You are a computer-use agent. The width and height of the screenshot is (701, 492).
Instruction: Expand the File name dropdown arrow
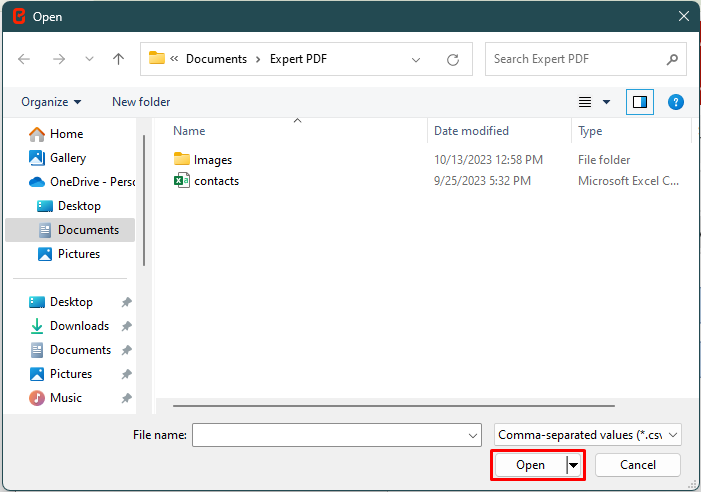pyautogui.click(x=473, y=435)
